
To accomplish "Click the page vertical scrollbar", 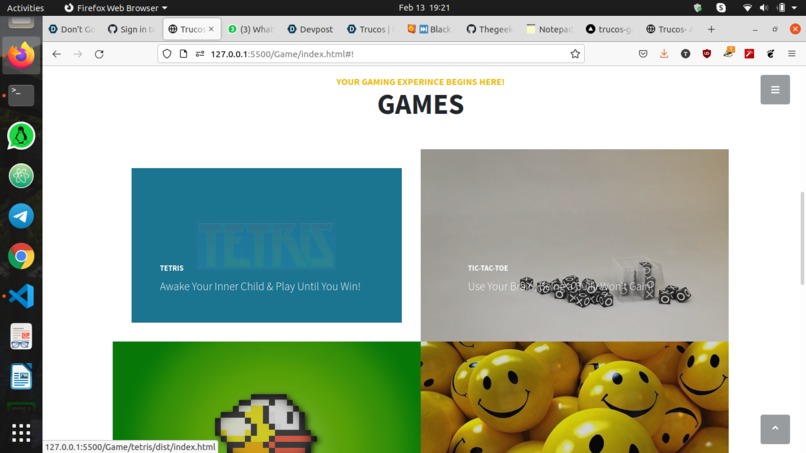I will 802,238.
